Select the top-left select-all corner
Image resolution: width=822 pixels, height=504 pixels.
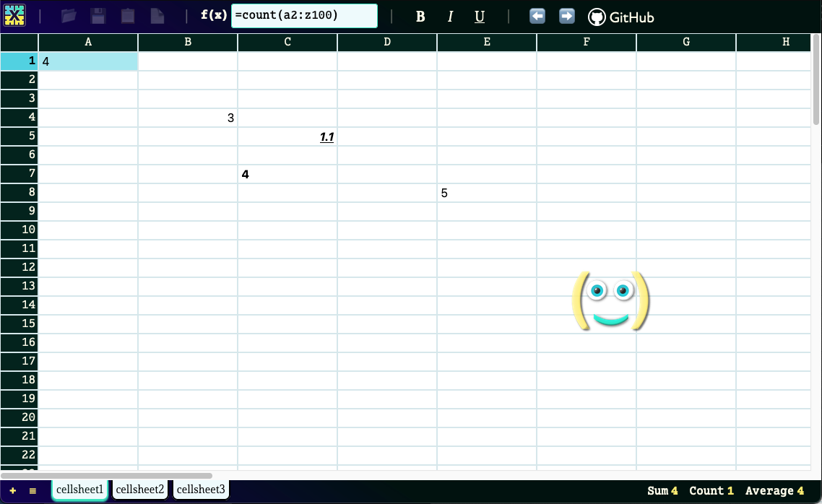pyautogui.click(x=19, y=43)
